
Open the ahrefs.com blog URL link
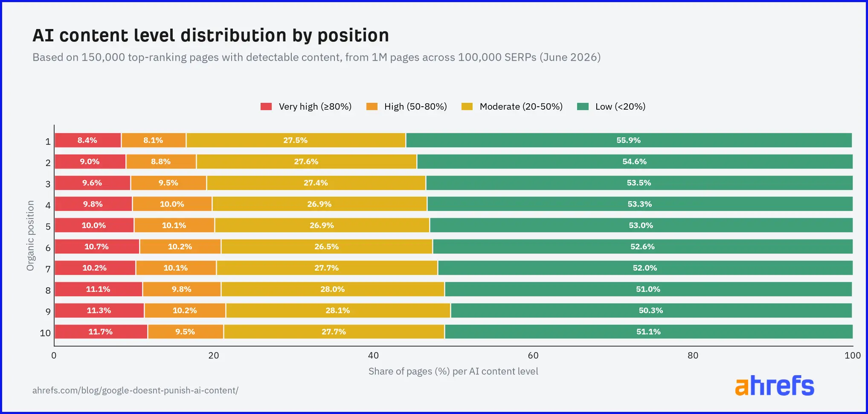tap(135, 391)
